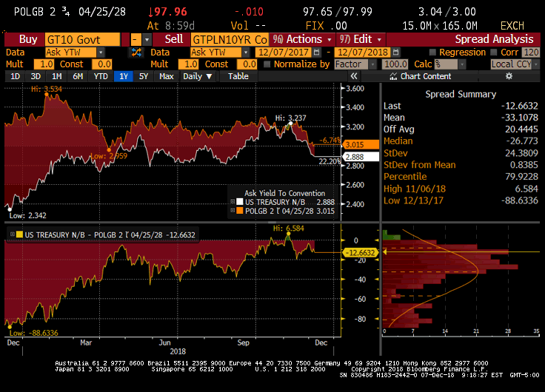Open the end date calendar picker
The image size is (545, 392).
[396, 53]
